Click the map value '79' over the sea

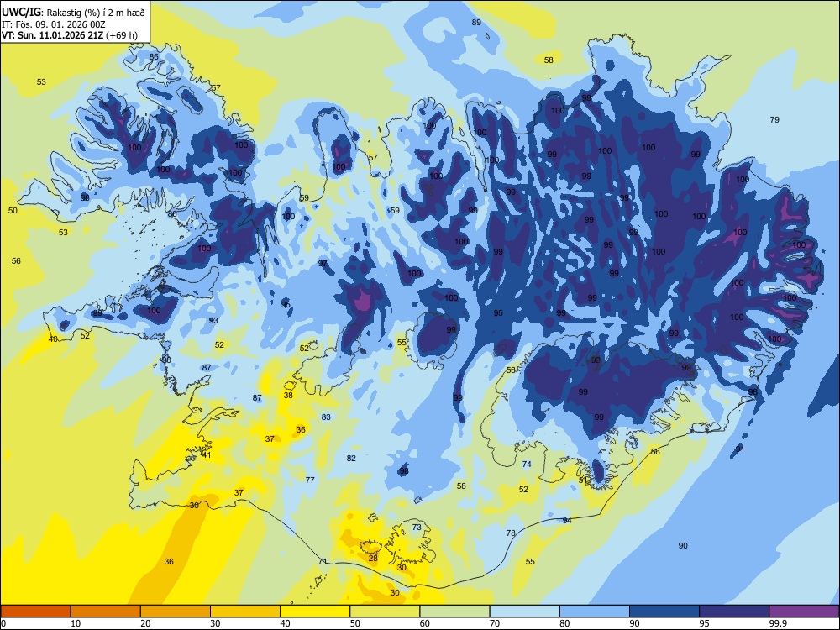[774, 119]
